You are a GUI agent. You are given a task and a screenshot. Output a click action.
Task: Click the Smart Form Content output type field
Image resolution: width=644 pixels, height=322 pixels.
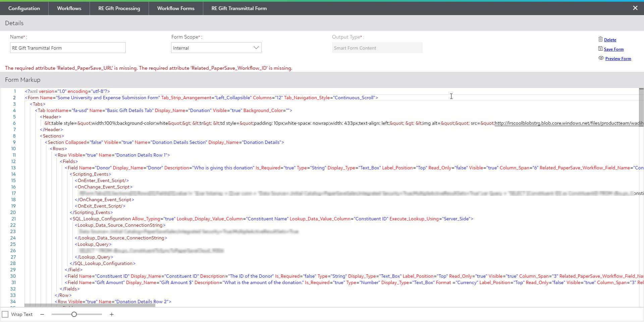pyautogui.click(x=377, y=48)
